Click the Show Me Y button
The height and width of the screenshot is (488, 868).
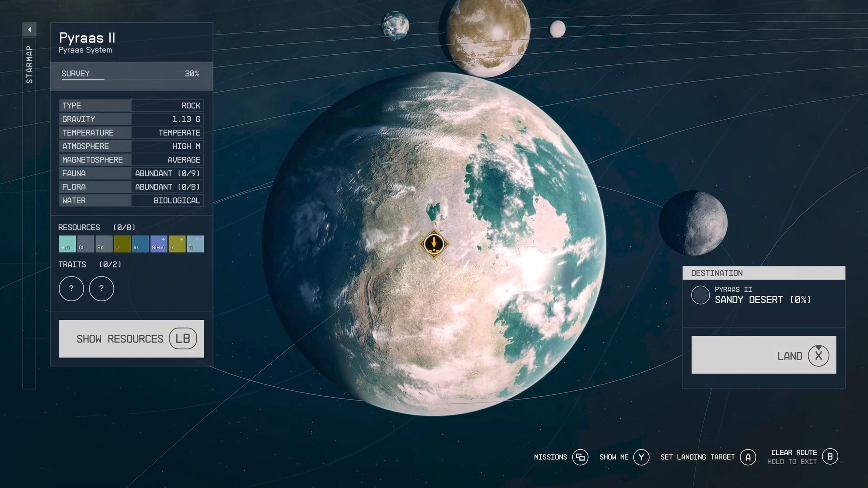(x=641, y=457)
